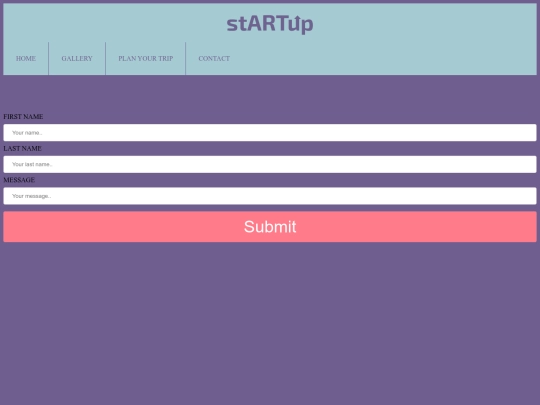Click the 'Your last name..' placeholder text
Image resolution: width=540 pixels, height=405 pixels.
pos(32,164)
